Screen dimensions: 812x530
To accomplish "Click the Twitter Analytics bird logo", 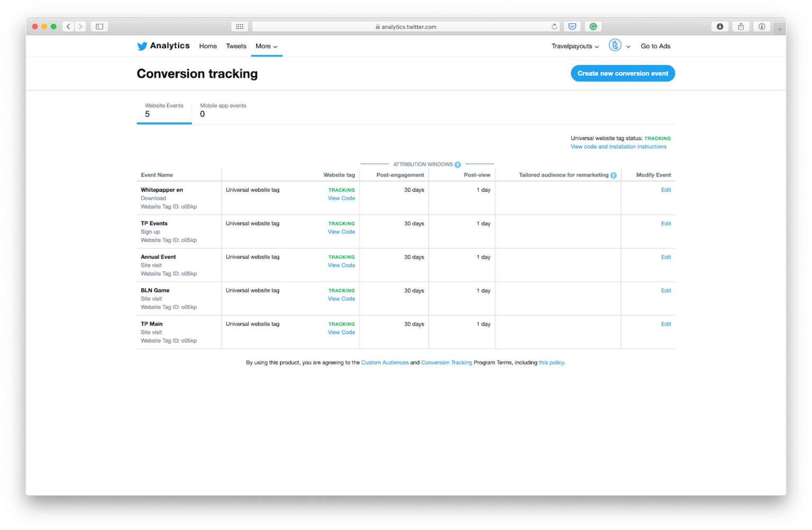I will (x=142, y=46).
